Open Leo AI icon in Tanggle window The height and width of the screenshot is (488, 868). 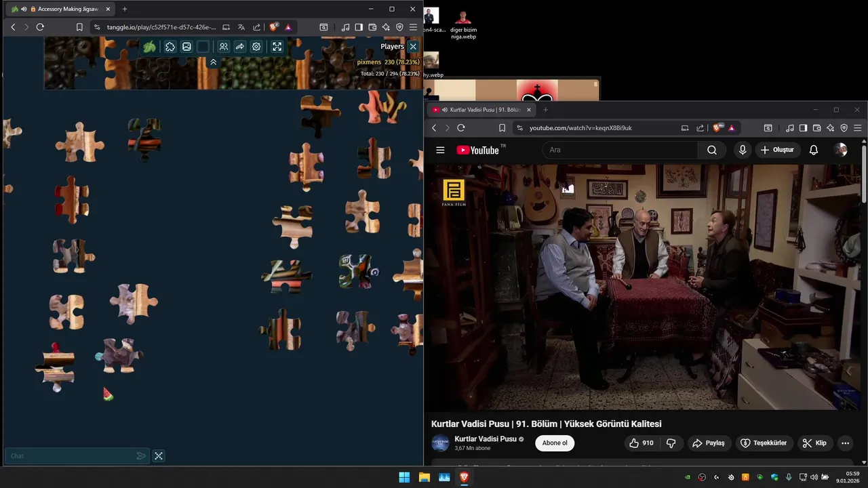(x=386, y=27)
